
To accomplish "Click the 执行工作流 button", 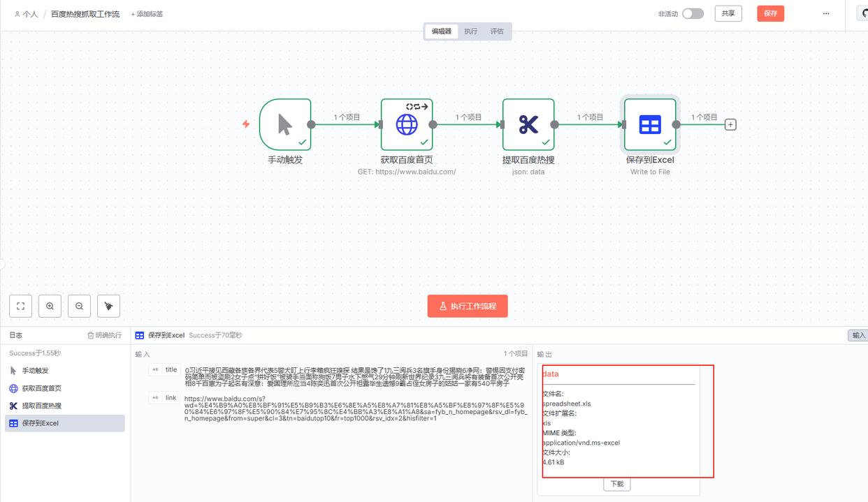I will pos(468,306).
